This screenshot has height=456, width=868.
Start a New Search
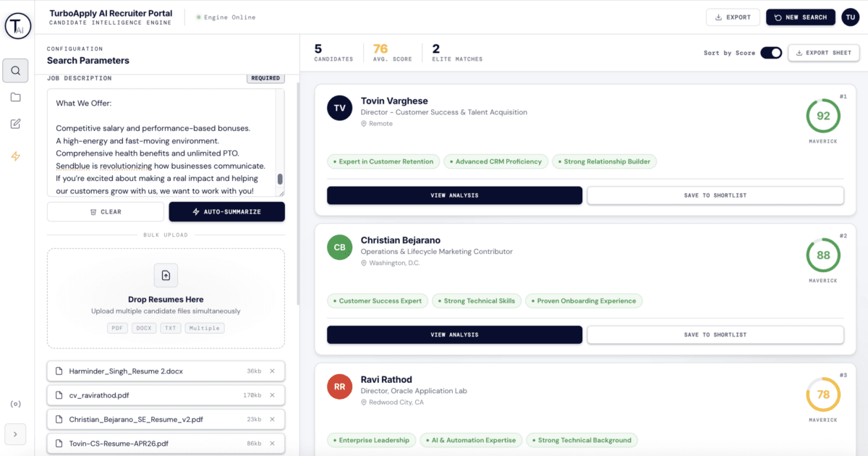801,17
